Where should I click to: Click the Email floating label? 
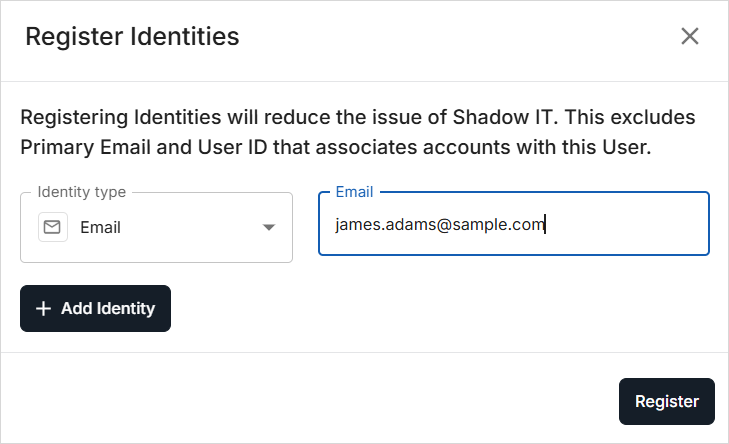pos(353,191)
